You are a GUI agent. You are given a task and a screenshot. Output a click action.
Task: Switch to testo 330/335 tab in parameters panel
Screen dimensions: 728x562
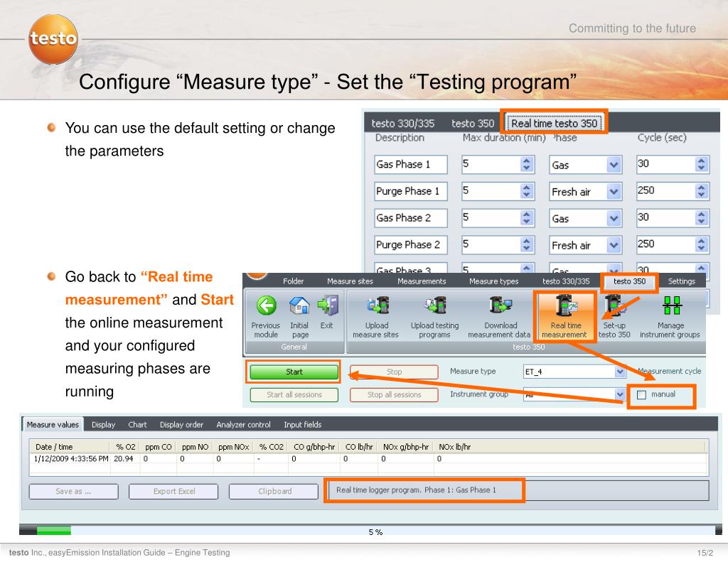pos(402,124)
